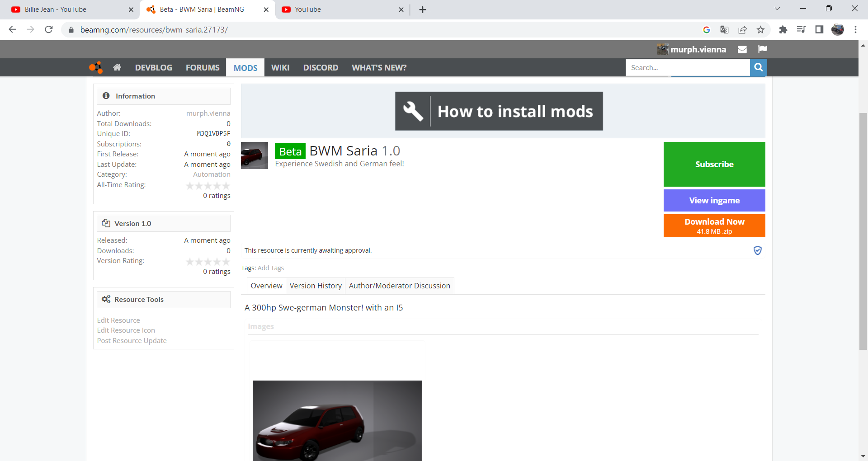Open a new browser tab
This screenshot has width=868, height=461.
(423, 9)
